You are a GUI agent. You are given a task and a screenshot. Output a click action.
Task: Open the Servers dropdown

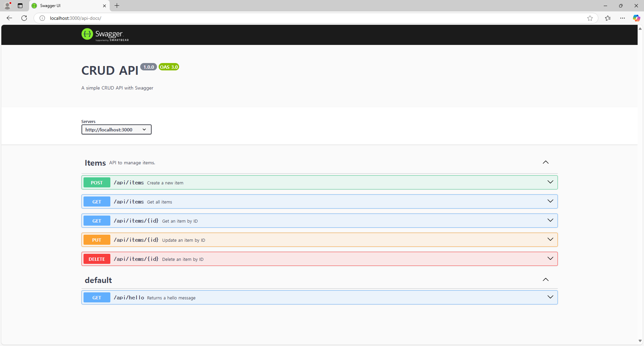[116, 129]
